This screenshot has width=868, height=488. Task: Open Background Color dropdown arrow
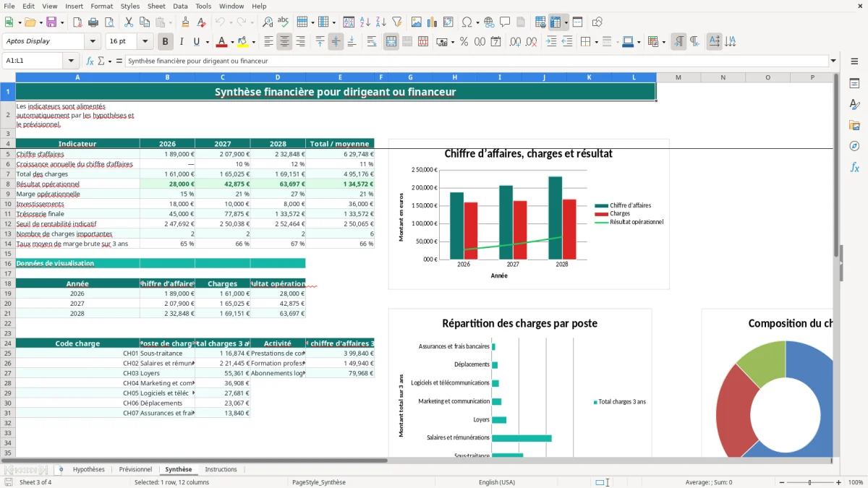252,42
